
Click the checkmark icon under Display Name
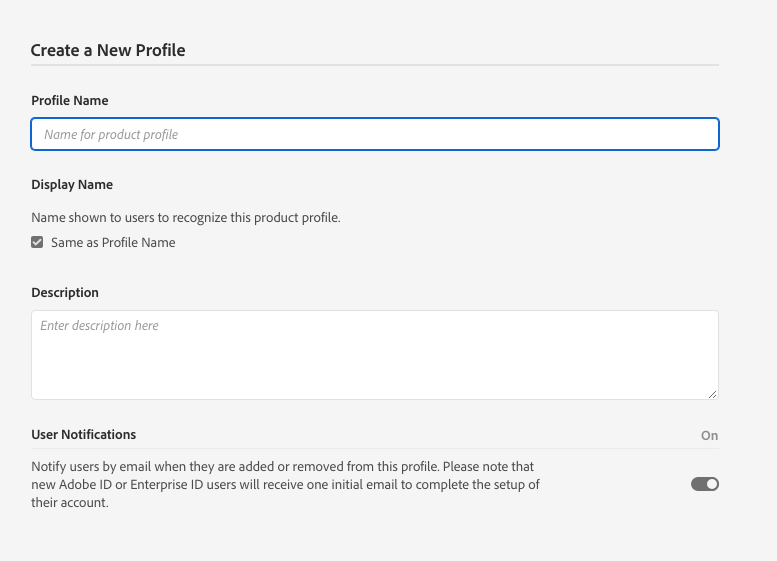(x=37, y=242)
